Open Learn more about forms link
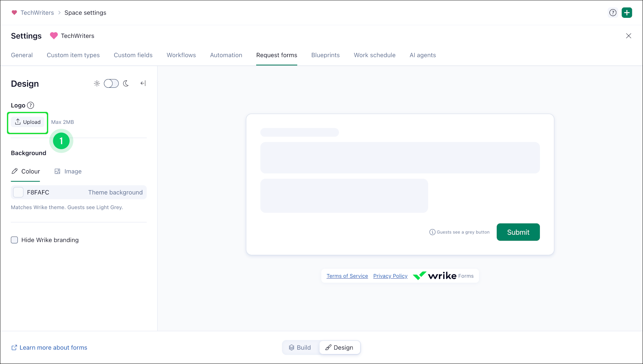Image resolution: width=643 pixels, height=364 pixels. (x=49, y=348)
